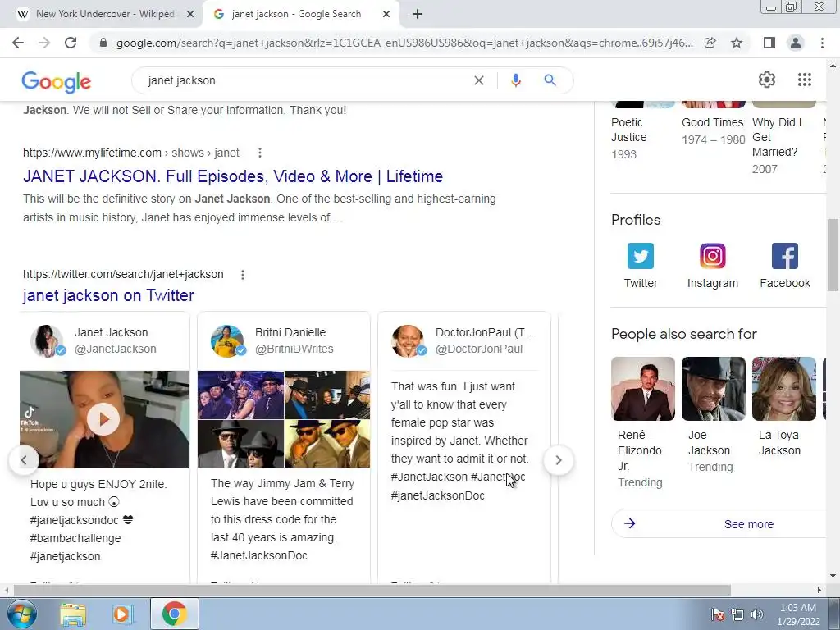This screenshot has width=840, height=630.
Task: Close the janet jackson search tab
Action: pyautogui.click(x=386, y=15)
